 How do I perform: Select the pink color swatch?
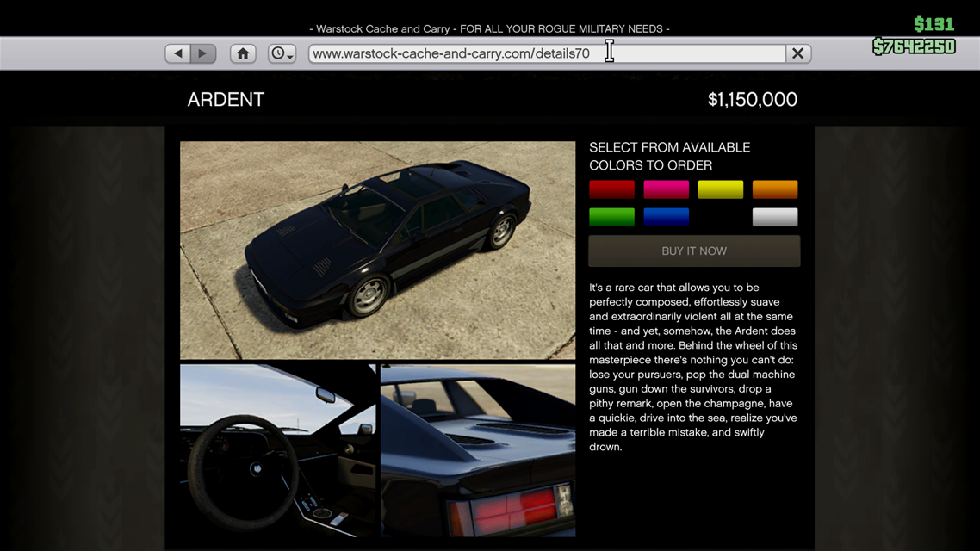point(667,189)
